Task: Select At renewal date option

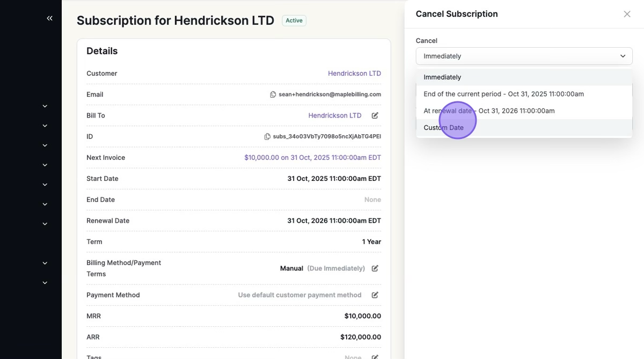Action: pos(489,111)
